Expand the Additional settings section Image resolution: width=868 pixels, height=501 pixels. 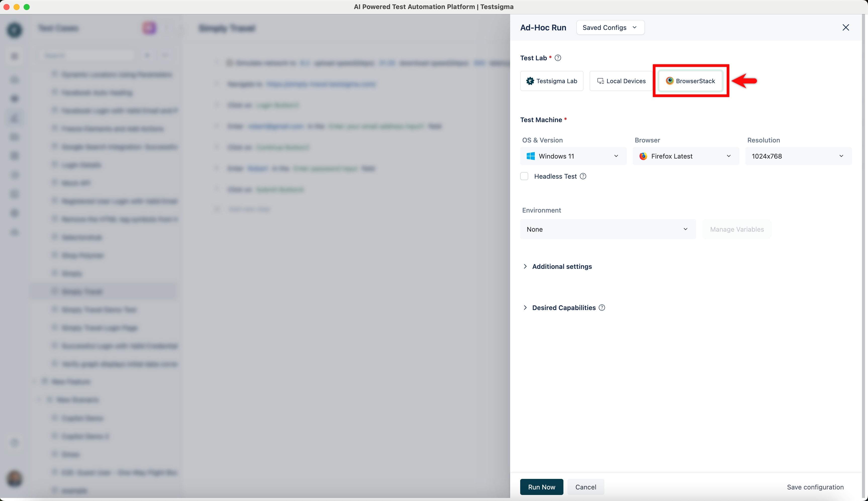tap(562, 266)
